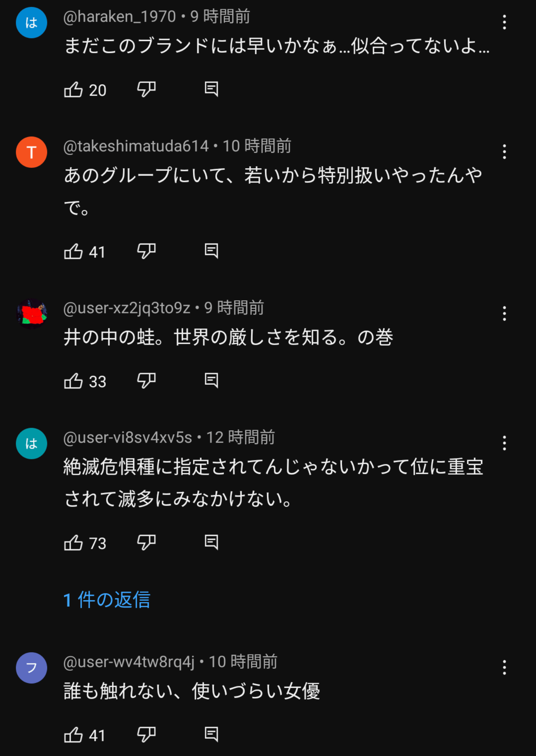This screenshot has height=756, width=536.
Task: Open @user-xz2jq3to9z's red profile avatar
Action: pyautogui.click(x=32, y=314)
